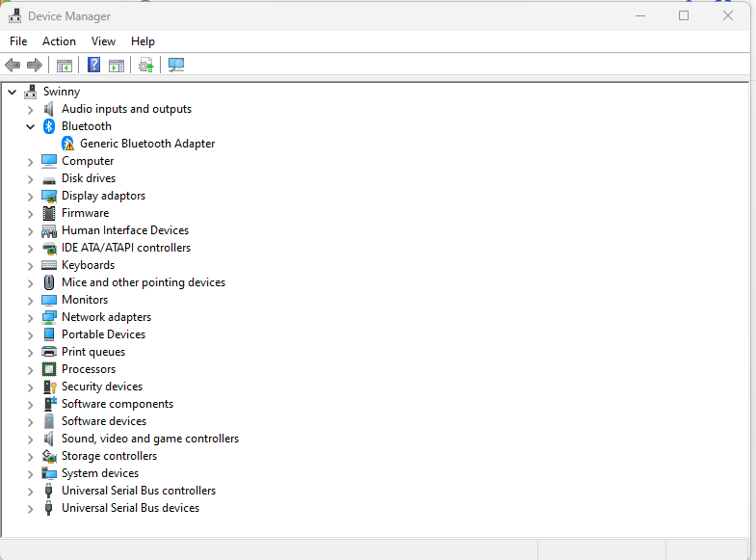Click the Bluetooth category icon
The width and height of the screenshot is (756, 560).
point(49,126)
